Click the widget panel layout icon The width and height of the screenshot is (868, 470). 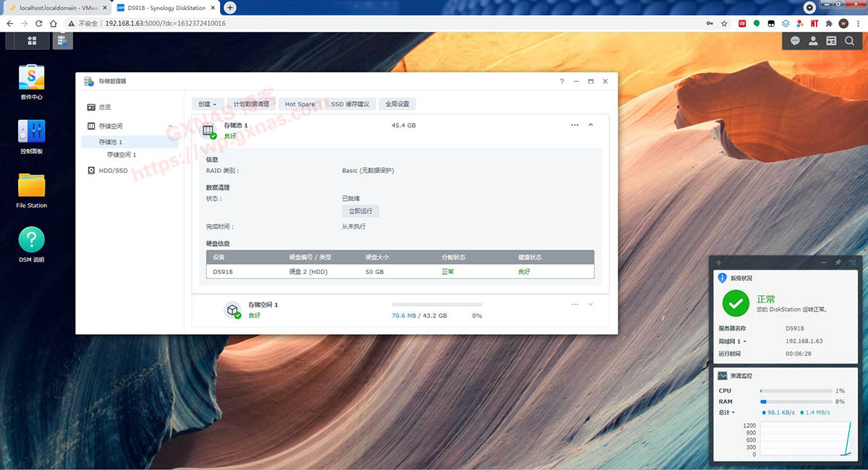[851, 262]
